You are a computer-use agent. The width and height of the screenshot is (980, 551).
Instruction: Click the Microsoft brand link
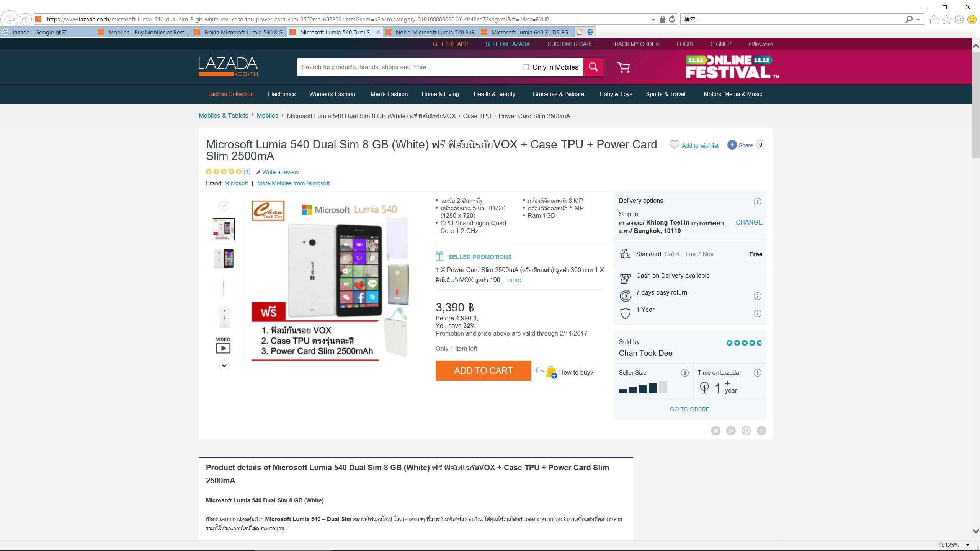[x=236, y=183]
